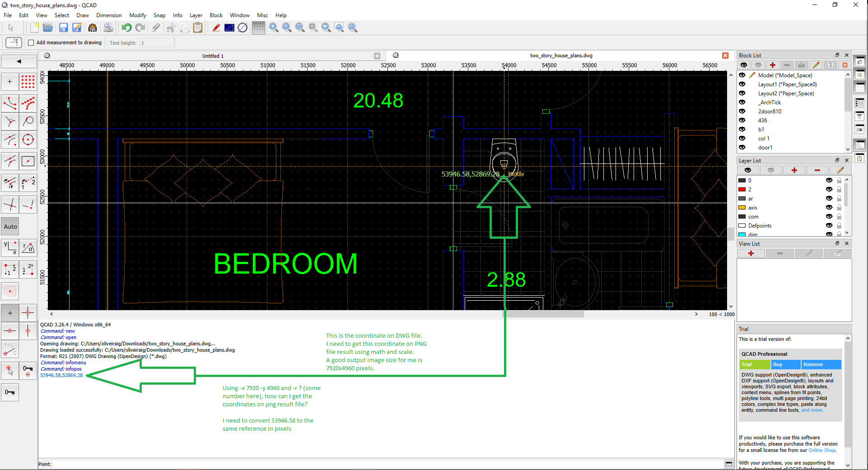Screen dimensions: 868x470
Task: Enable Add measurement to drawing checkbox
Action: (31, 43)
